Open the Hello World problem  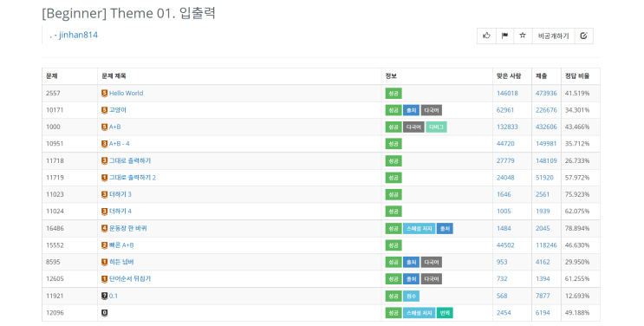point(126,94)
